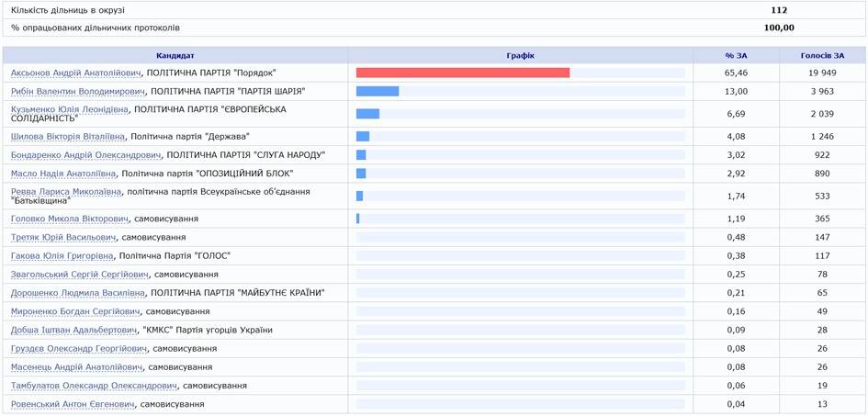This screenshot has width=868, height=416.
Task: Click party text "КМКС" Партія угорців України
Action: tap(207, 331)
